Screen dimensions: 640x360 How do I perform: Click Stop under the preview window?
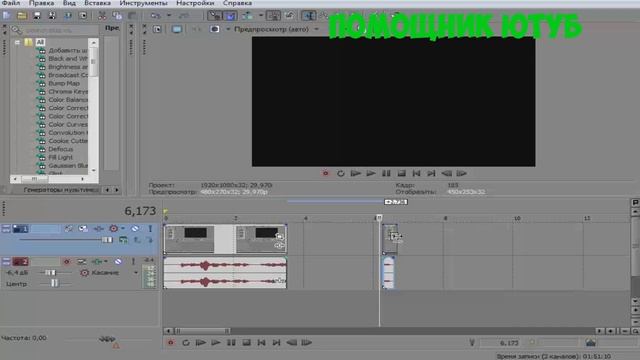click(402, 173)
